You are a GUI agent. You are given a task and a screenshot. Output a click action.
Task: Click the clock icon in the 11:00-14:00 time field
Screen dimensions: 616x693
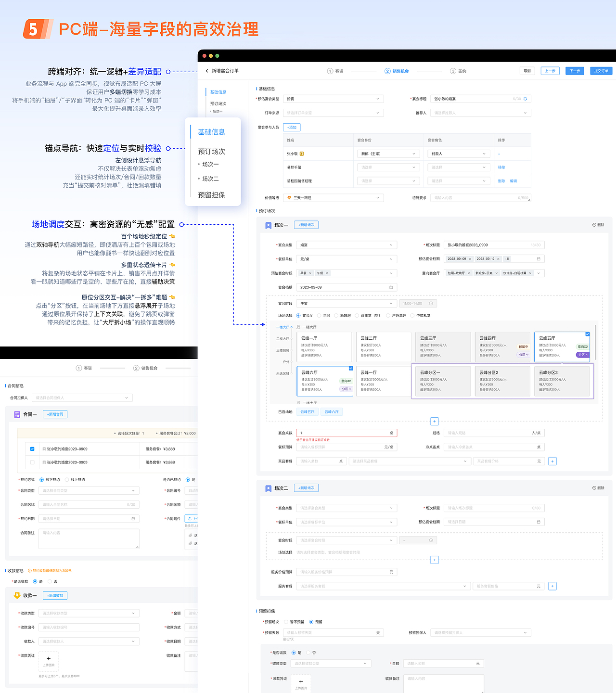pos(431,304)
